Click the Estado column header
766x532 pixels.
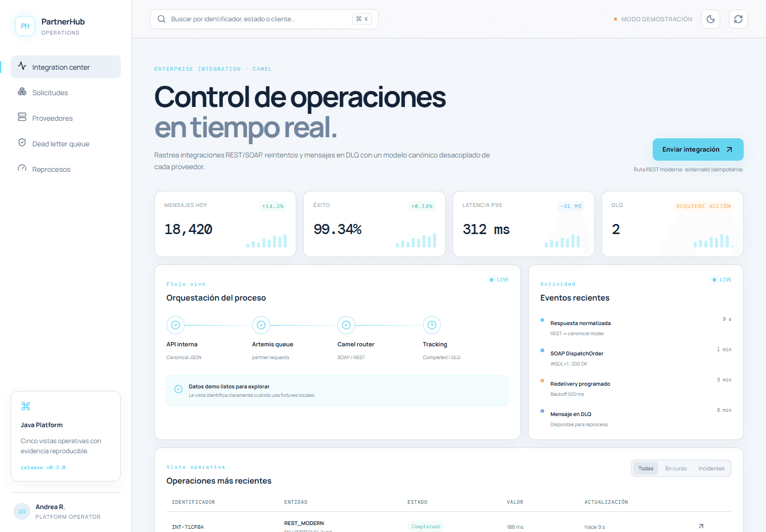(418, 502)
